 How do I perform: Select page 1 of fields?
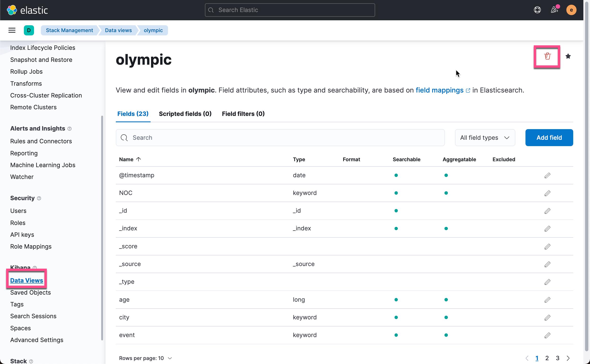(x=537, y=358)
